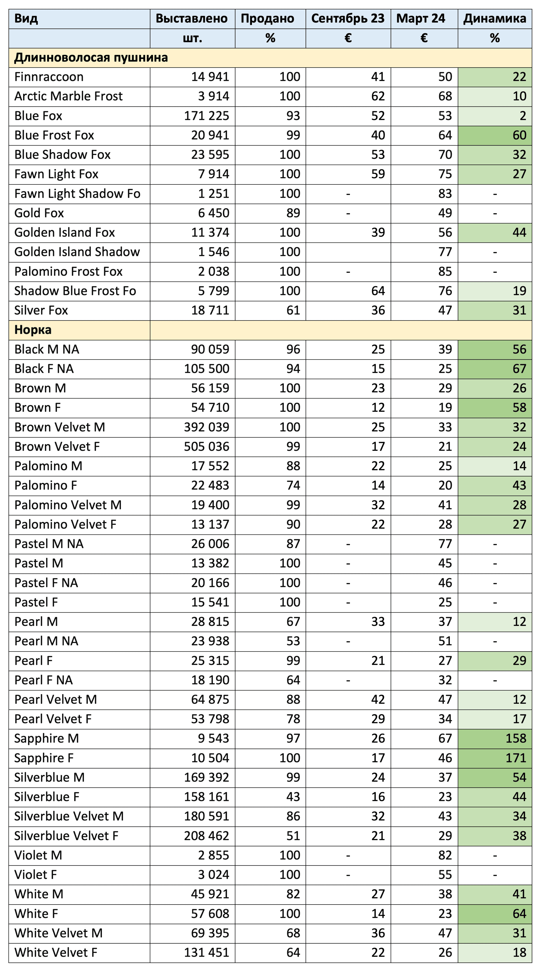Select Sapphire M dynamics cell 158
The height and width of the screenshot is (980, 541).
click(515, 738)
